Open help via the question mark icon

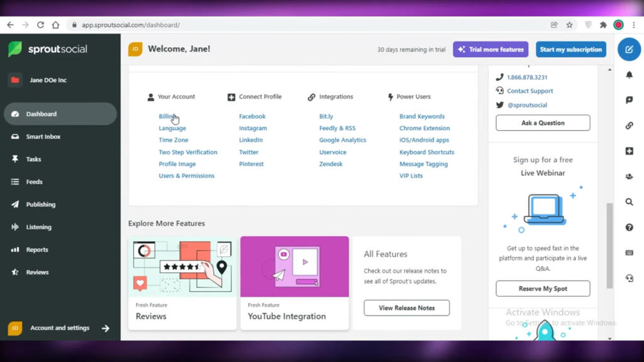point(629,227)
